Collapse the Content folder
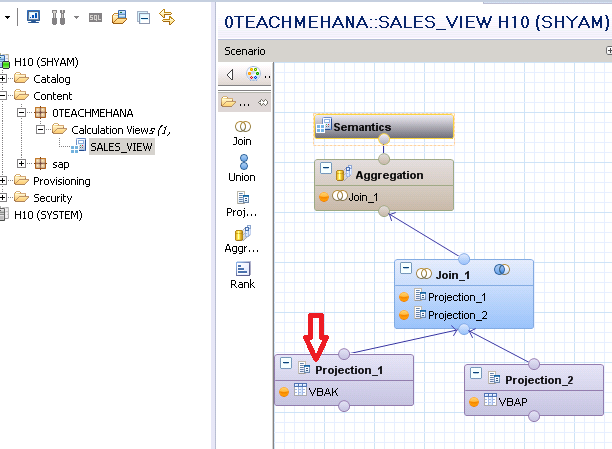Image resolution: width=612 pixels, height=449 pixels. pos(3,96)
